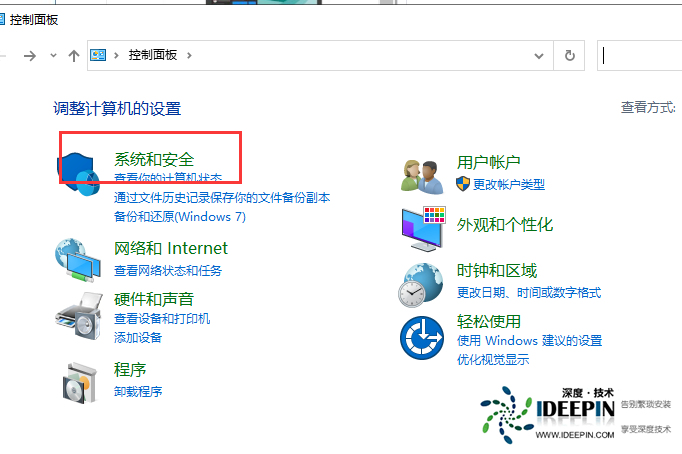The height and width of the screenshot is (454, 682).
Task: Click the Network and Internet globe icon
Action: [x=78, y=259]
